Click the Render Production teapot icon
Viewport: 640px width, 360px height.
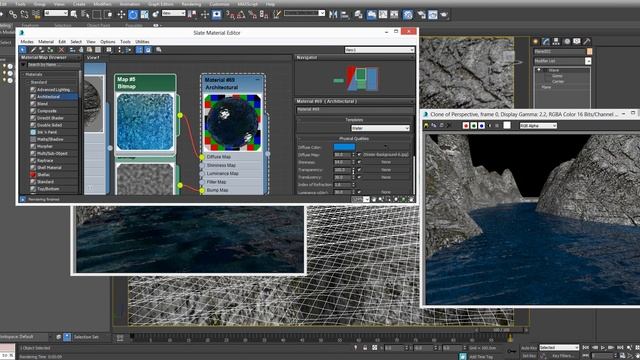[x=444, y=15]
